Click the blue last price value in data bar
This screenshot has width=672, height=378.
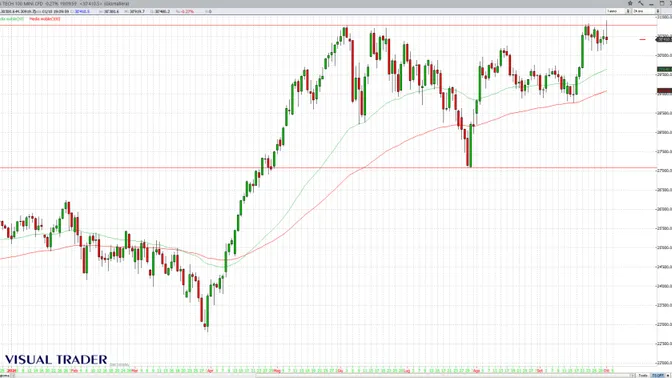[x=82, y=12]
